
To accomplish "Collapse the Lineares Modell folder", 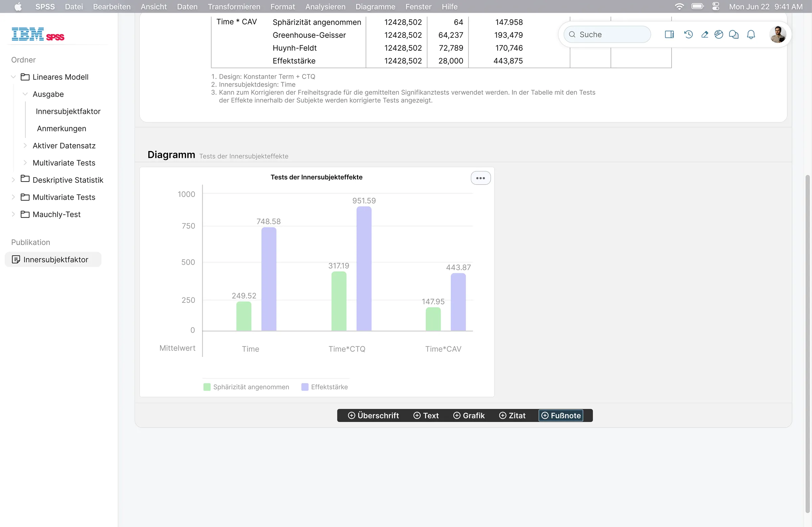I will [14, 77].
